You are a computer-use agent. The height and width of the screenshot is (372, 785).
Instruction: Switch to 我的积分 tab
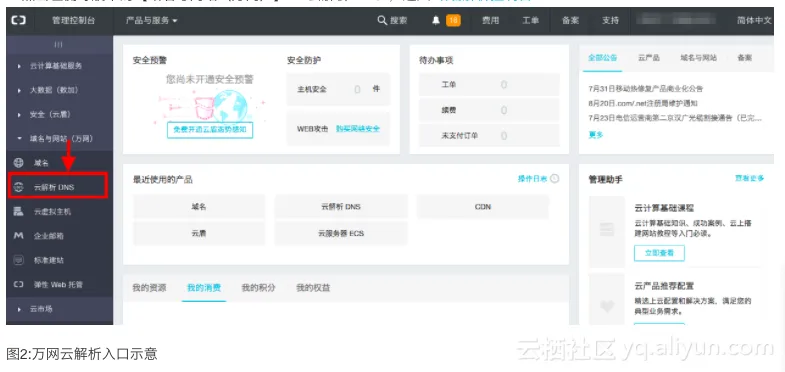point(258,288)
